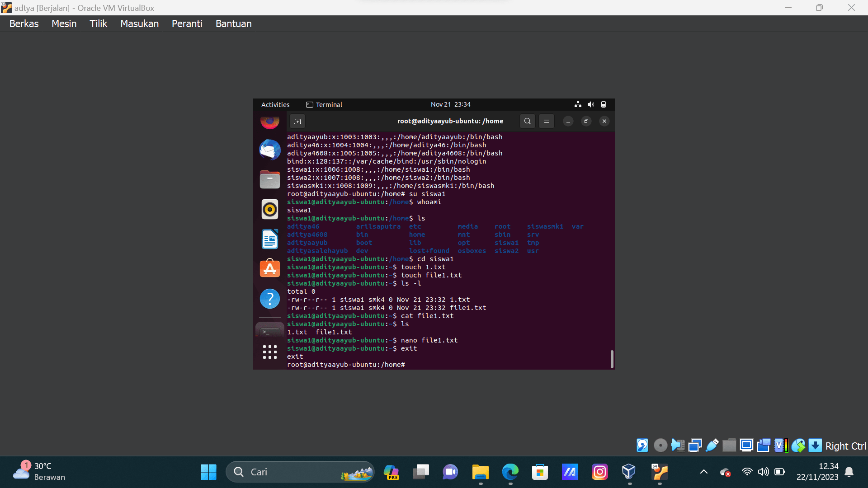Viewport: 868px width, 488px height.
Task: Click Activities in Ubuntu top bar
Action: 275,104
